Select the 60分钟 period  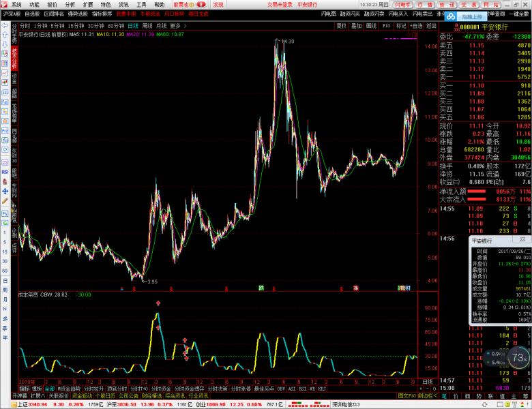(116, 26)
